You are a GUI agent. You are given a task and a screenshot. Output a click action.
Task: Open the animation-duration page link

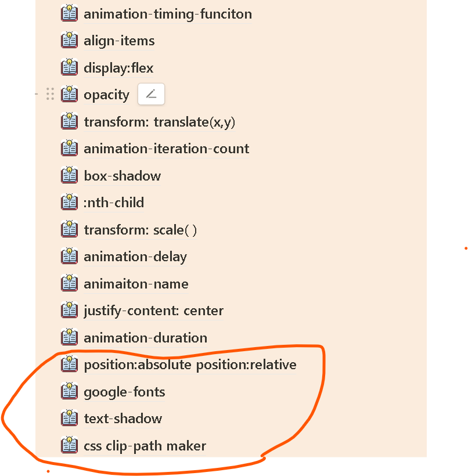(x=146, y=338)
